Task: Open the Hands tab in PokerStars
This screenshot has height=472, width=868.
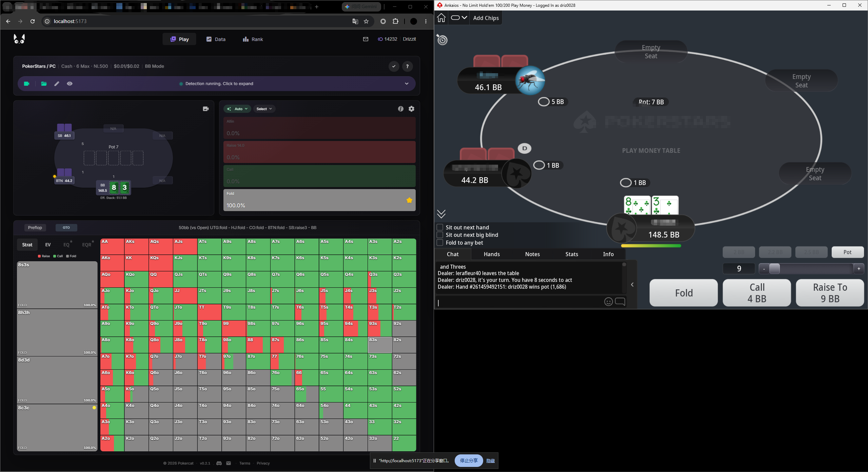Action: [x=492, y=254]
